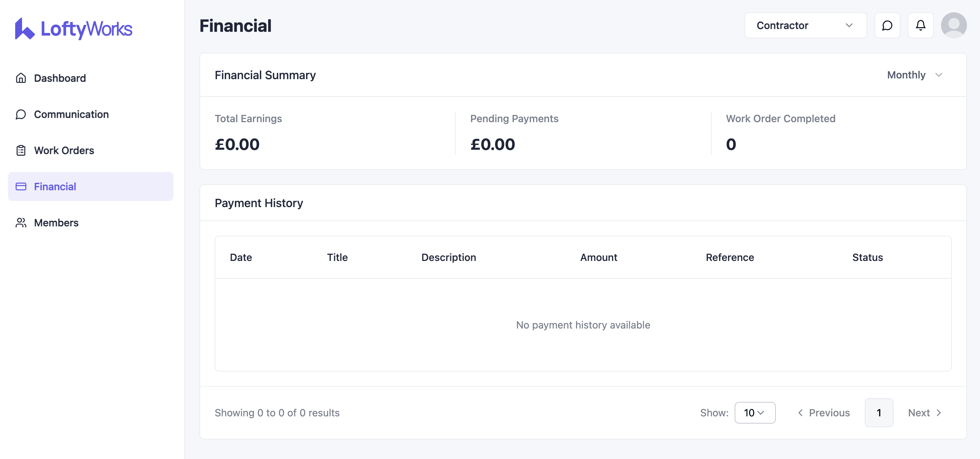Click the Dashboard home icon

pyautogui.click(x=21, y=78)
